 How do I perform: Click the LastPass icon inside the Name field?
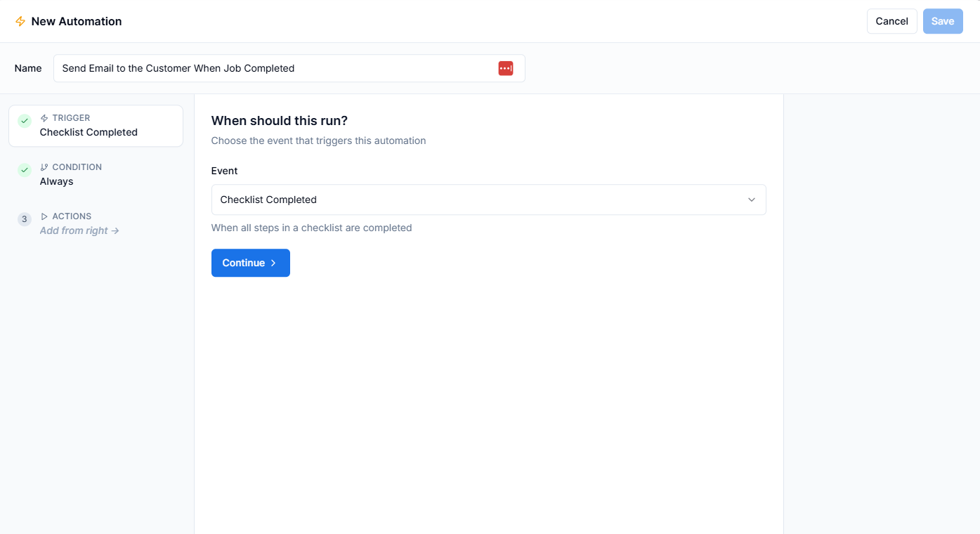pyautogui.click(x=505, y=68)
